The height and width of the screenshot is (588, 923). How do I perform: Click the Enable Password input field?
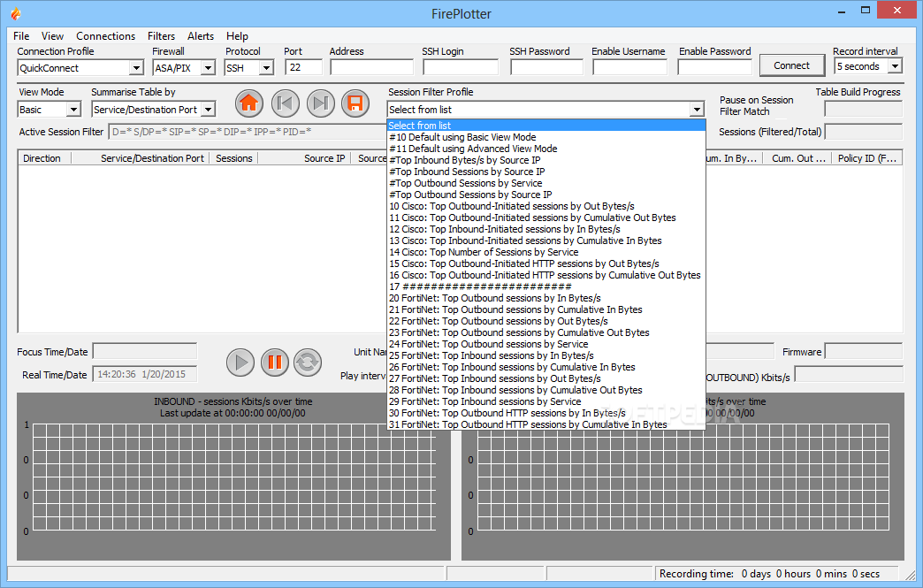point(714,67)
